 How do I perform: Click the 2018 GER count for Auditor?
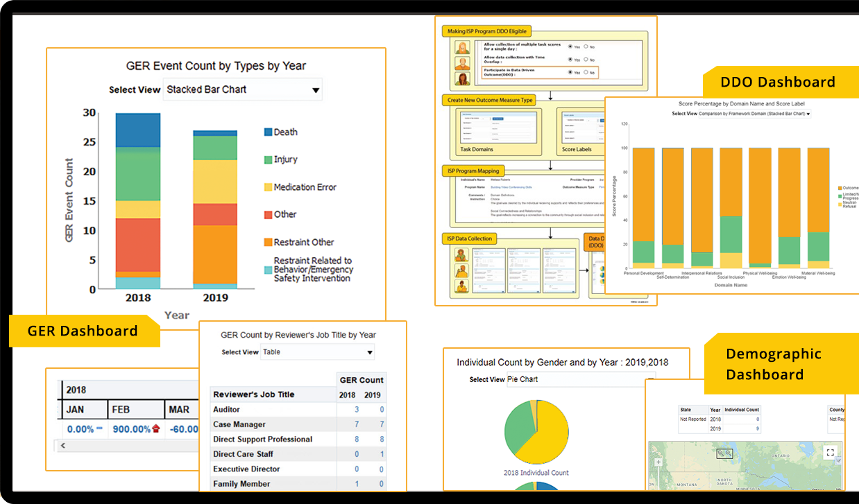(357, 410)
